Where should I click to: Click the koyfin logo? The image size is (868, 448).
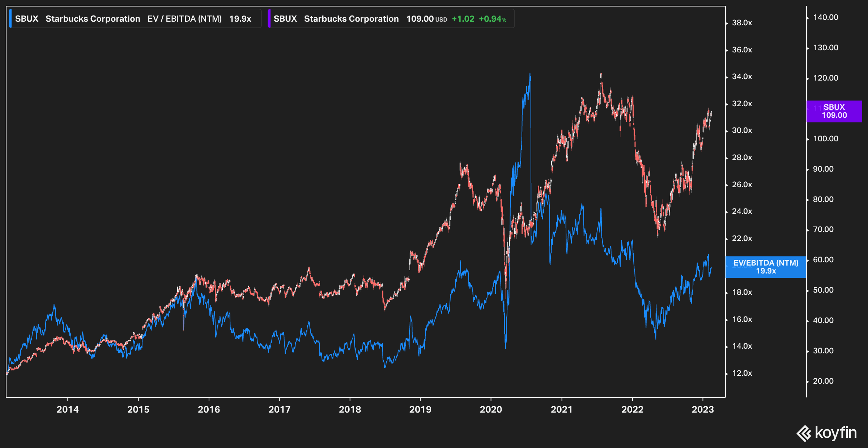pos(826,433)
